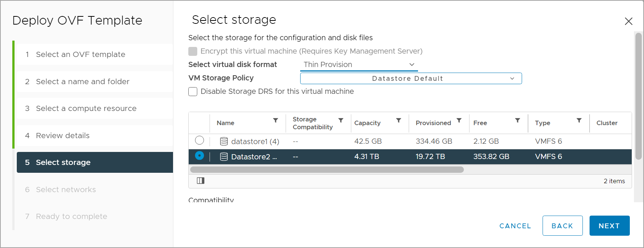Expand the Datastore Default dropdown arrow
The height and width of the screenshot is (248, 644).
click(513, 78)
